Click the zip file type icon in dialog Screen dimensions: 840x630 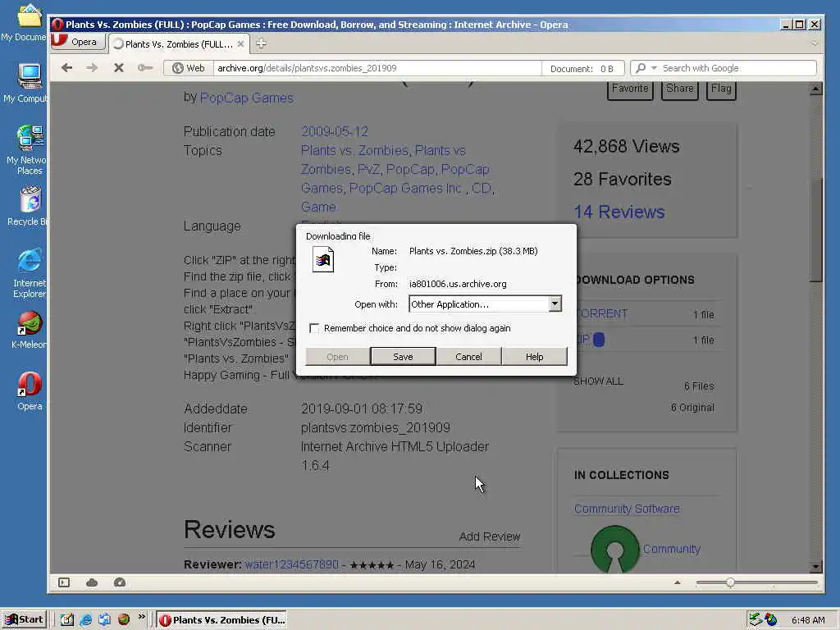tap(323, 259)
